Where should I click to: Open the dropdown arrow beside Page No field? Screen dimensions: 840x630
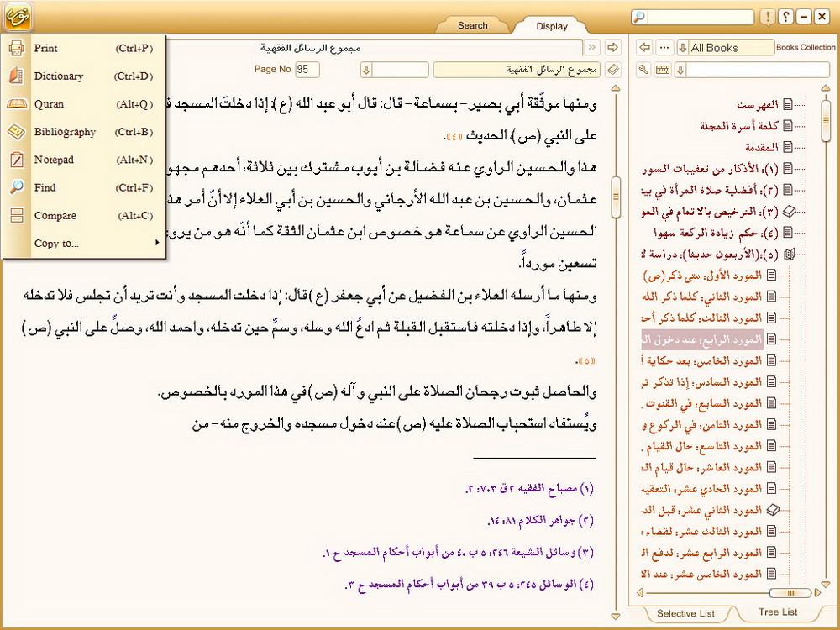tap(366, 70)
